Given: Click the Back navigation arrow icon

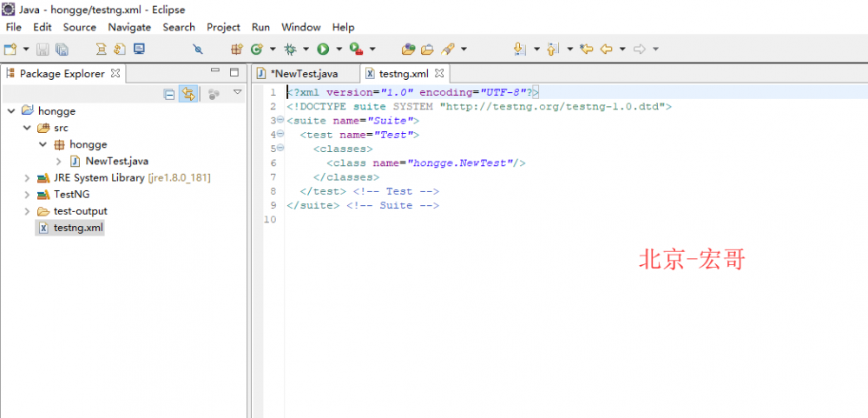Looking at the screenshot, I should tap(606, 50).
